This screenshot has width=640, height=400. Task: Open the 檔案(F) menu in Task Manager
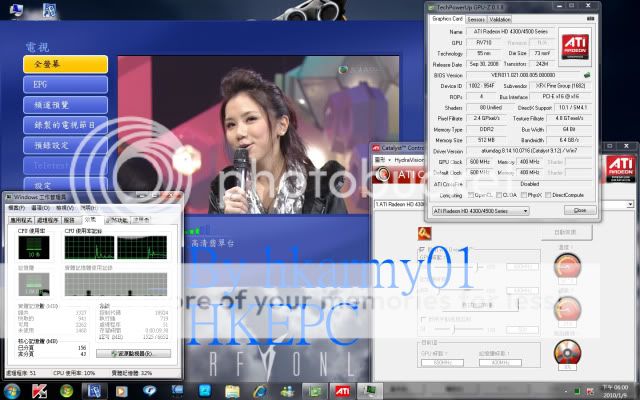[x=17, y=208]
